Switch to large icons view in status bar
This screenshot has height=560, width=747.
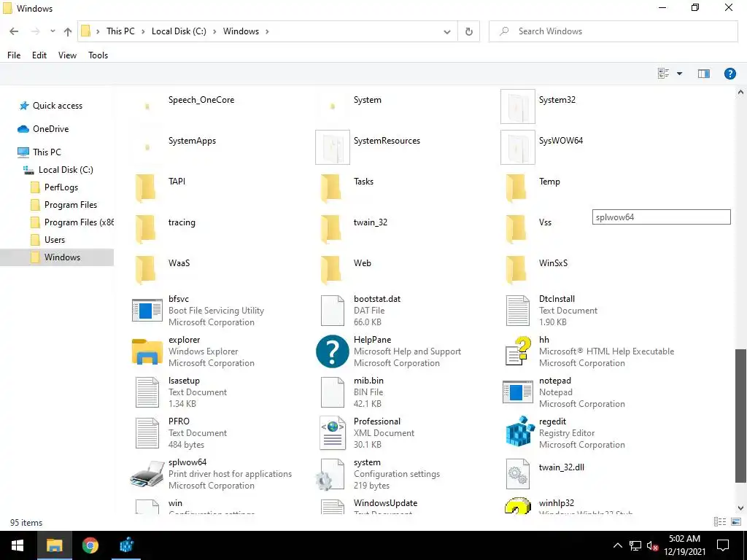[735, 522]
